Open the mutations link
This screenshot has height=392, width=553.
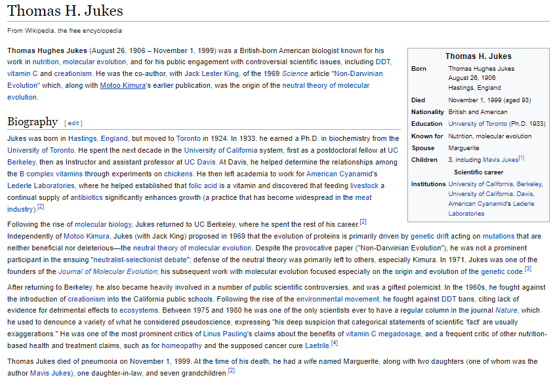tap(499, 236)
